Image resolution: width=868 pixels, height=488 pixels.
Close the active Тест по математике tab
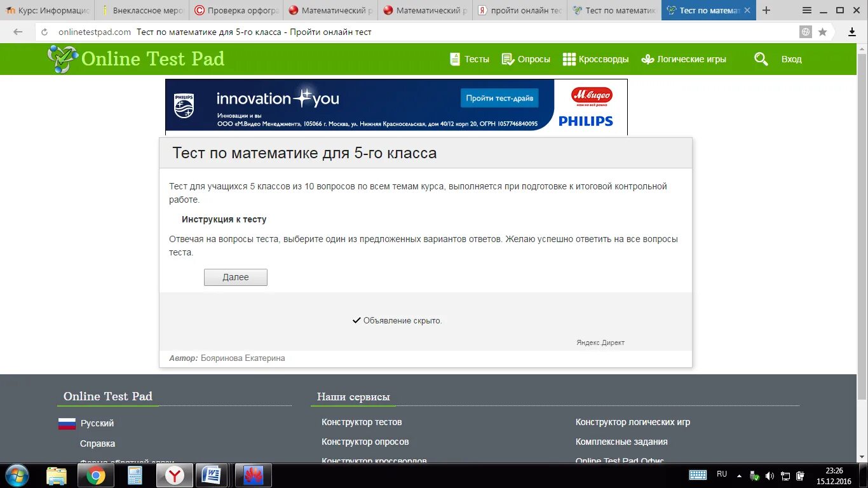pyautogui.click(x=747, y=10)
